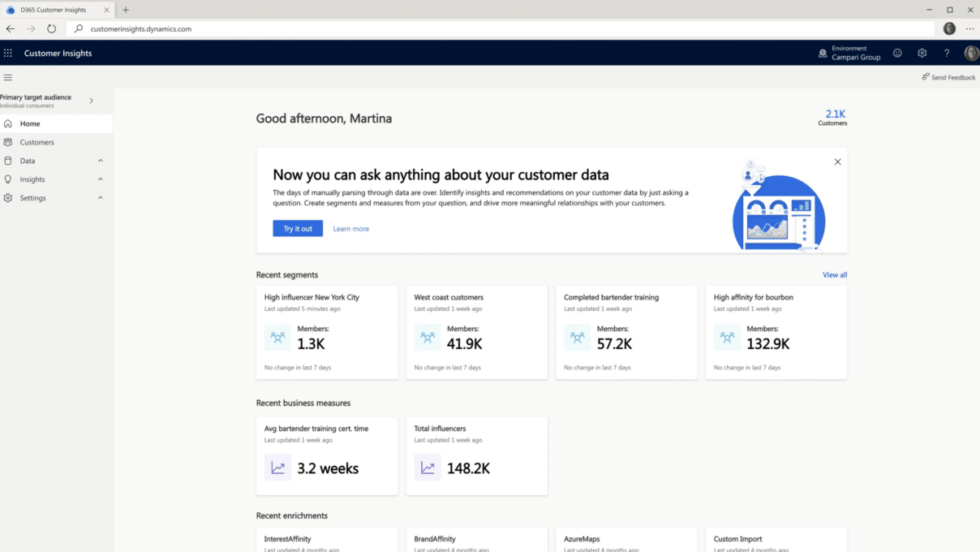Open the AzureMaps enrichment card
980x552 pixels.
pos(626,541)
